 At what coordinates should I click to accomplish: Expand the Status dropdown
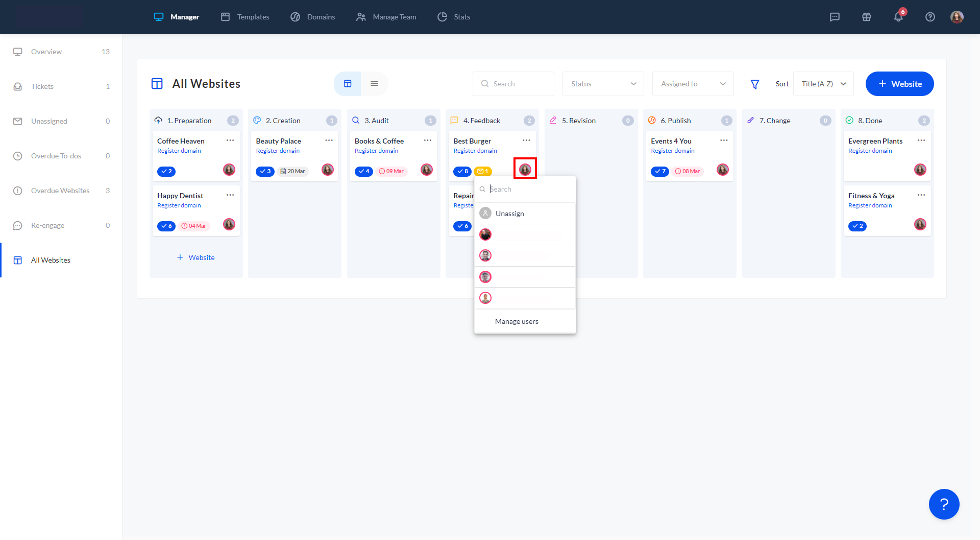coord(603,84)
